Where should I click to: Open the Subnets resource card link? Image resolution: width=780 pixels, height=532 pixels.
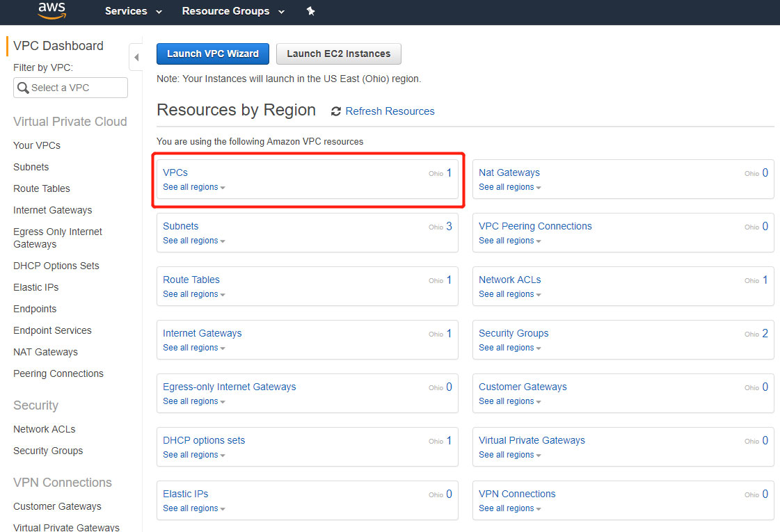tap(181, 226)
